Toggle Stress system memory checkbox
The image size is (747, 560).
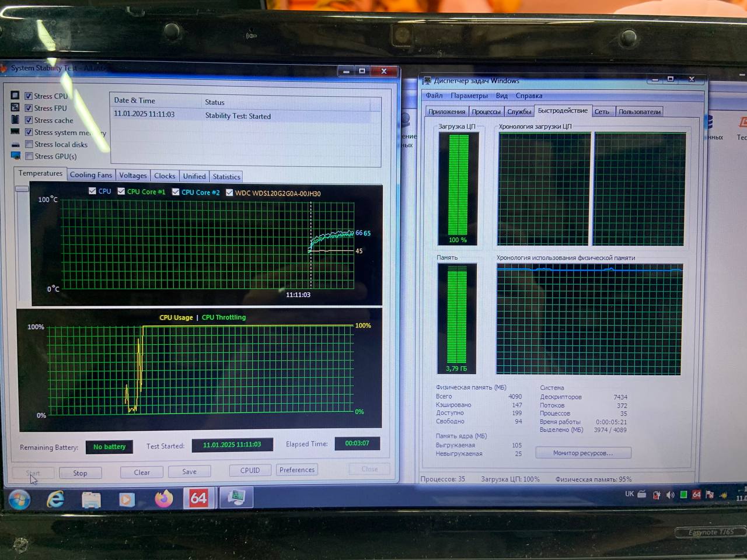pyautogui.click(x=29, y=132)
